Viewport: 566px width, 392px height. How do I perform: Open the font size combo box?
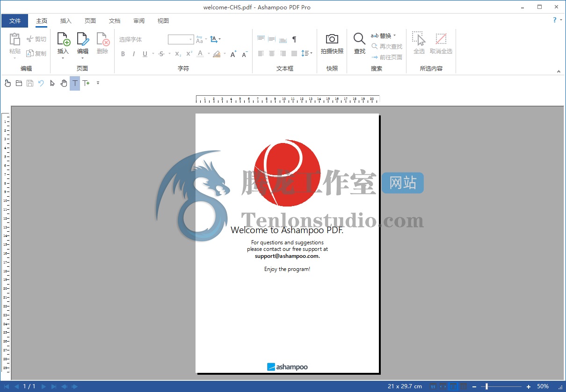point(181,40)
